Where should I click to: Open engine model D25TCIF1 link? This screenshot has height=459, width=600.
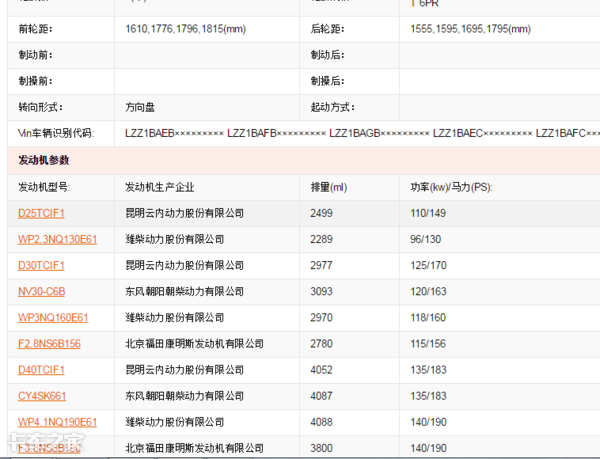click(41, 213)
